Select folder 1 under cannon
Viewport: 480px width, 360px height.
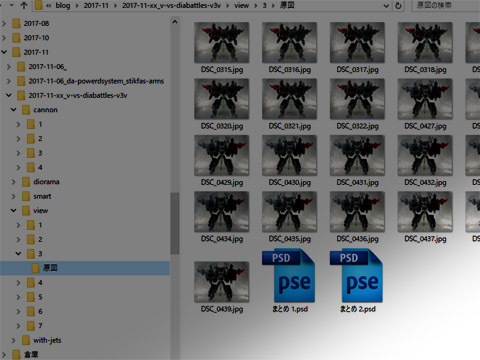40,124
